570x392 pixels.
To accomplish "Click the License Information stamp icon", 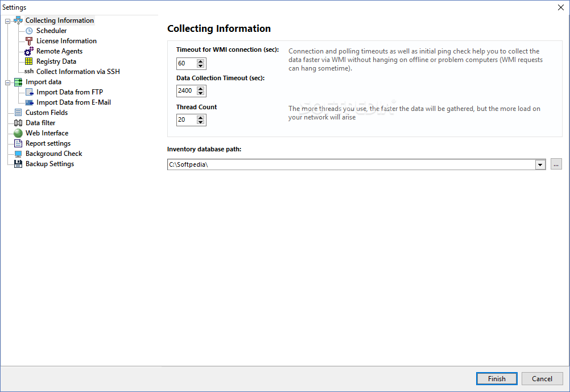I will click(x=29, y=41).
